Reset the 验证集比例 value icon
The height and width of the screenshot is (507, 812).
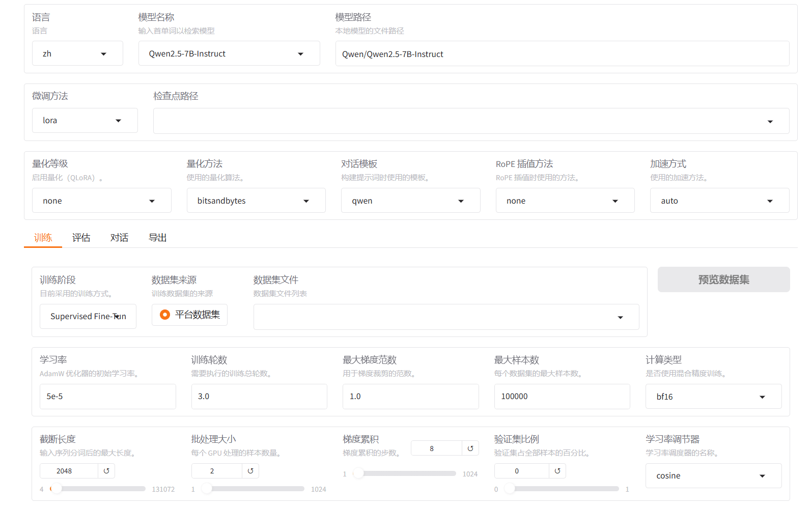[557, 471]
